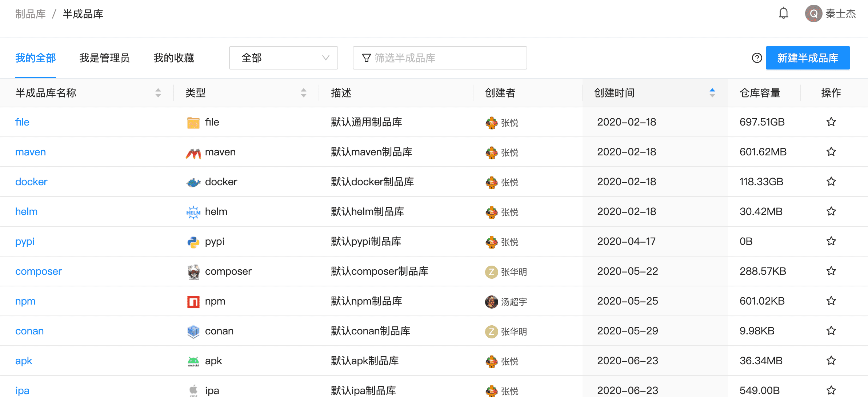Click the notification bell icon

coord(783,13)
